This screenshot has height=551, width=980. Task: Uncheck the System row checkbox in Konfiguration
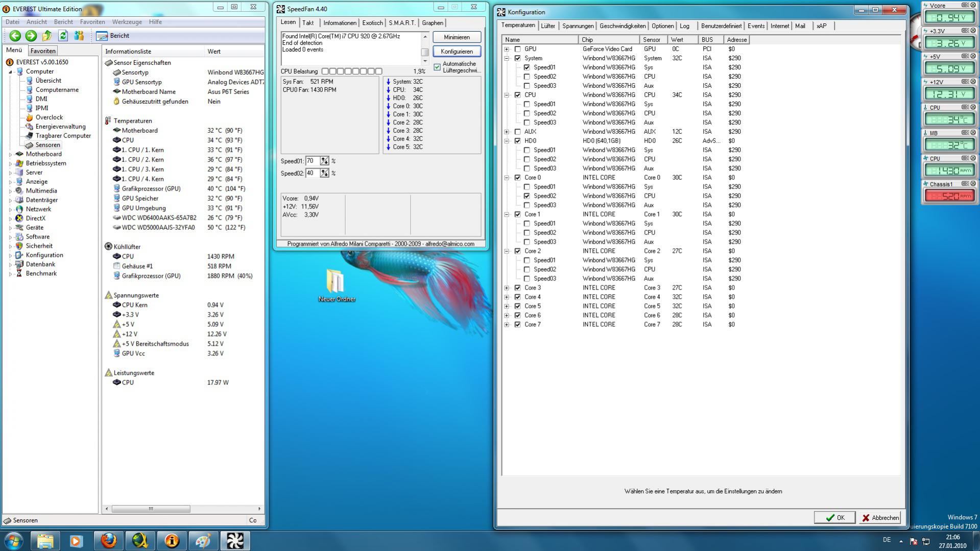click(x=517, y=58)
